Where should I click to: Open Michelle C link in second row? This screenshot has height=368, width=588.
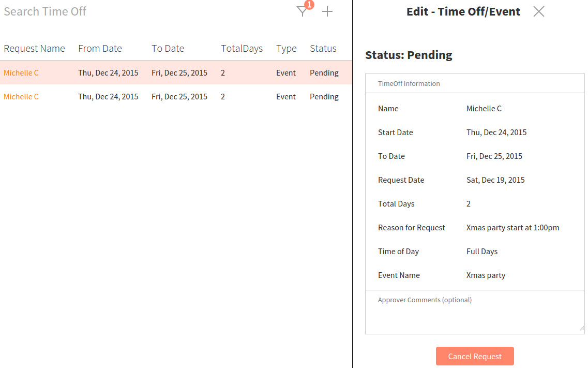(x=21, y=97)
